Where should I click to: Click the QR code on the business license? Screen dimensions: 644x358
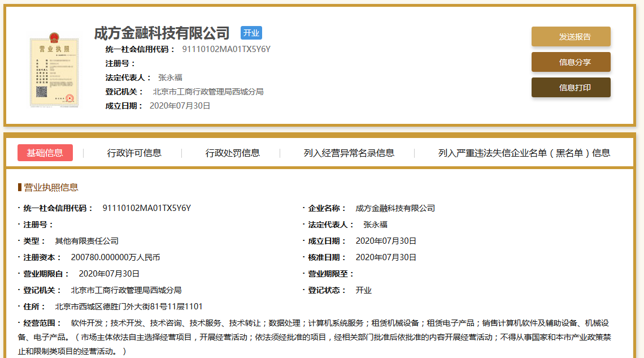pos(43,93)
